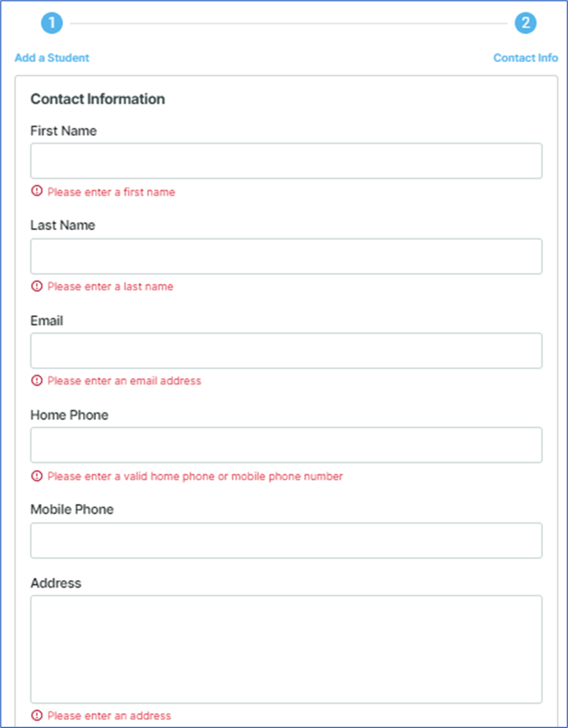568x728 pixels.
Task: Open the Add a Student step
Action: click(x=52, y=58)
